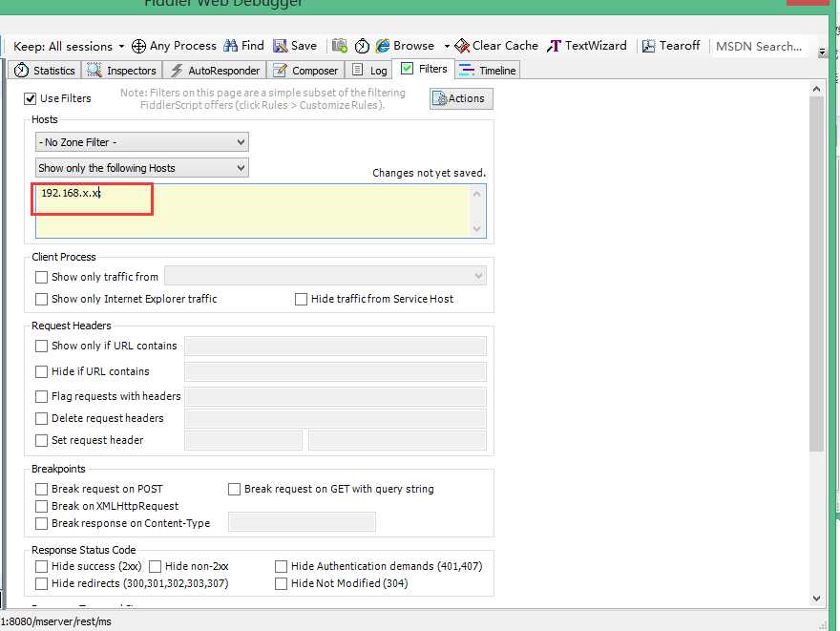Click the Any Process target icon
The image size is (840, 631).
point(138,47)
